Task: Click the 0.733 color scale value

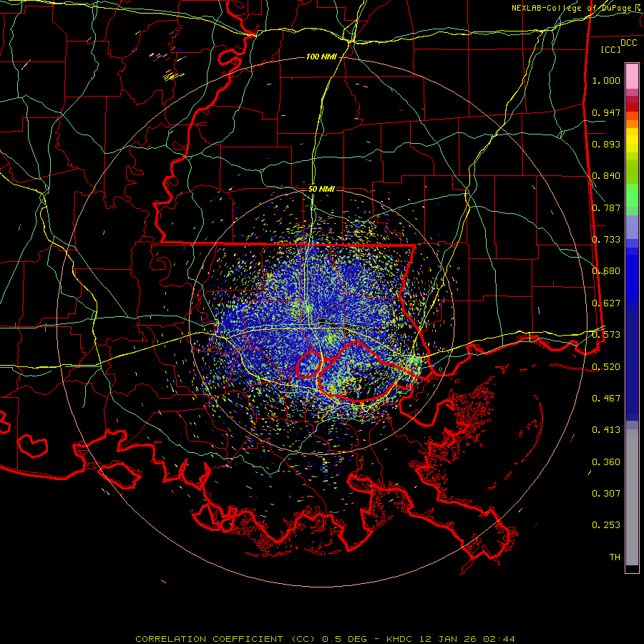Action: [x=606, y=240]
